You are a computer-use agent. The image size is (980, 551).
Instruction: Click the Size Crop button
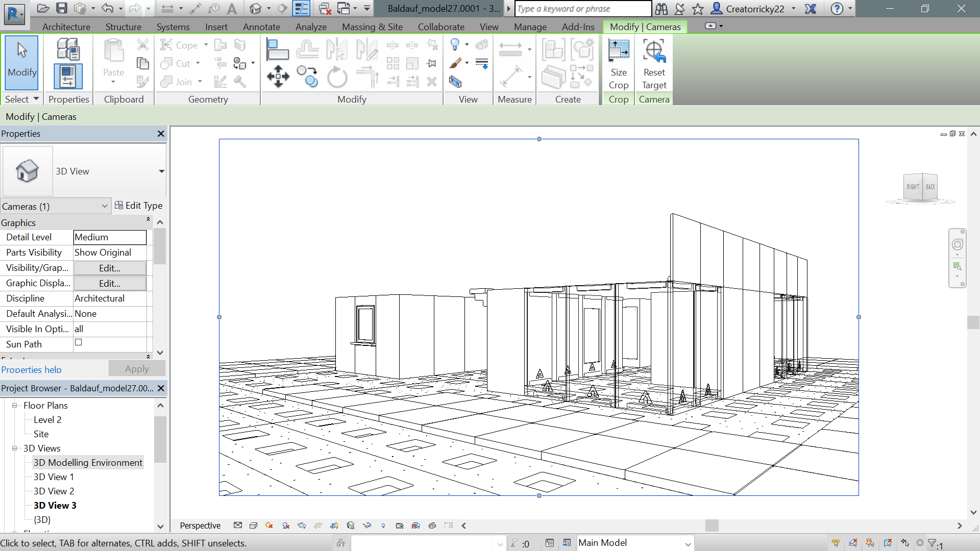[x=618, y=63]
